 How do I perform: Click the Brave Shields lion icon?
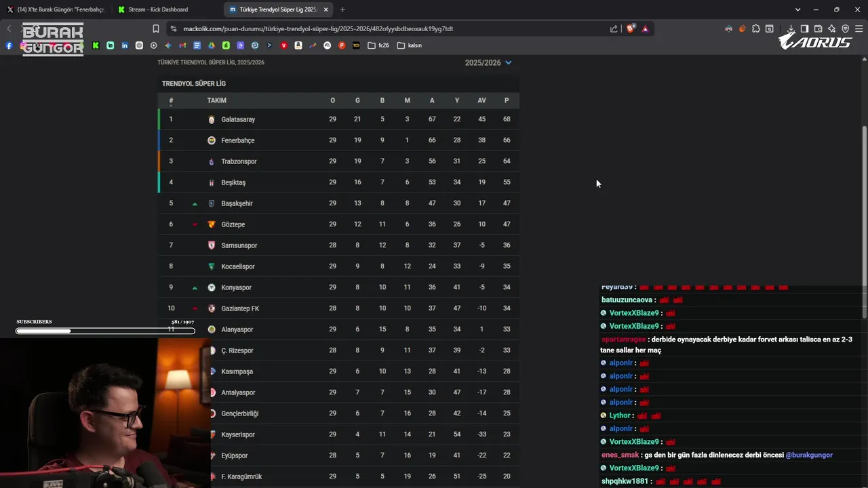coord(631,28)
